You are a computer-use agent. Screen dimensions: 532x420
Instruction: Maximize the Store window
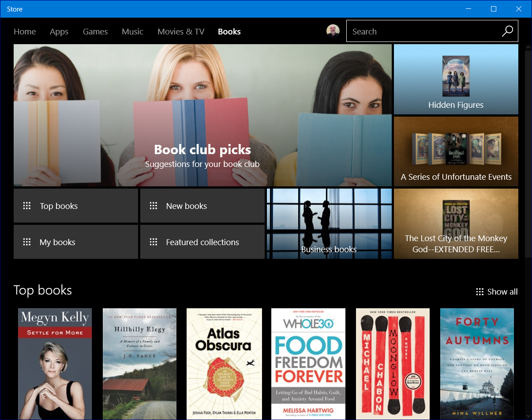[x=494, y=9]
